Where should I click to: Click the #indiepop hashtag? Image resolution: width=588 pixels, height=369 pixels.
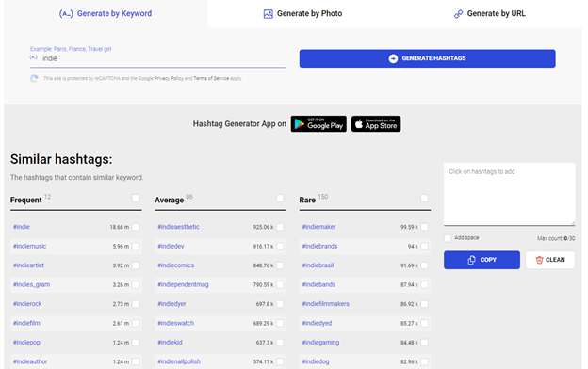point(26,343)
